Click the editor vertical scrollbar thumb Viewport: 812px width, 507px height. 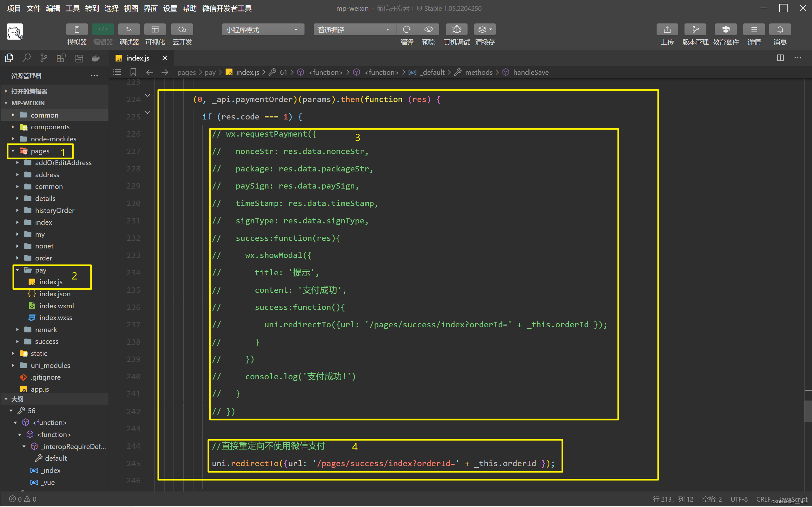[808, 411]
